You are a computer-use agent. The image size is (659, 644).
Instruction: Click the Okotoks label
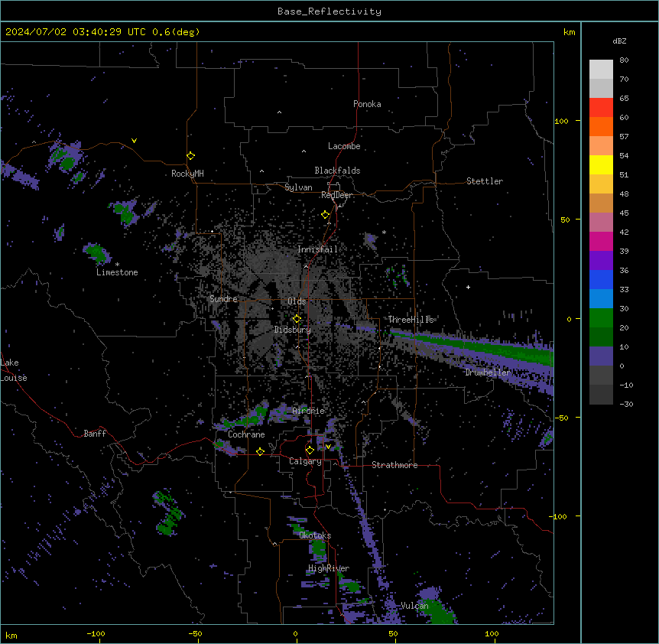coord(315,535)
